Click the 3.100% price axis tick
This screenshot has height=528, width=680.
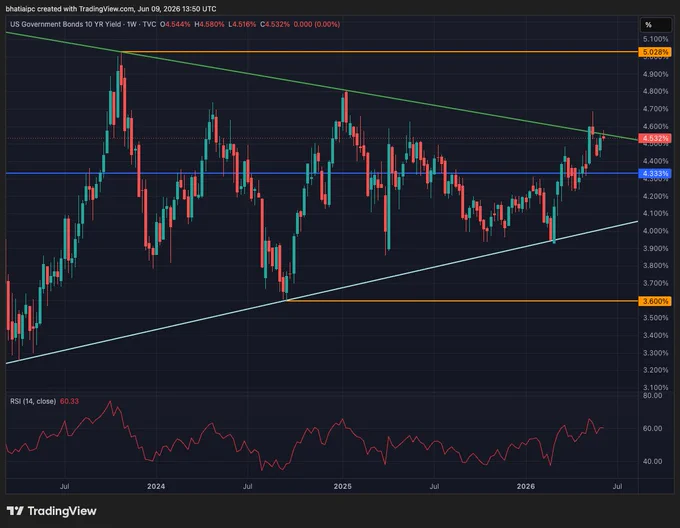click(x=655, y=388)
